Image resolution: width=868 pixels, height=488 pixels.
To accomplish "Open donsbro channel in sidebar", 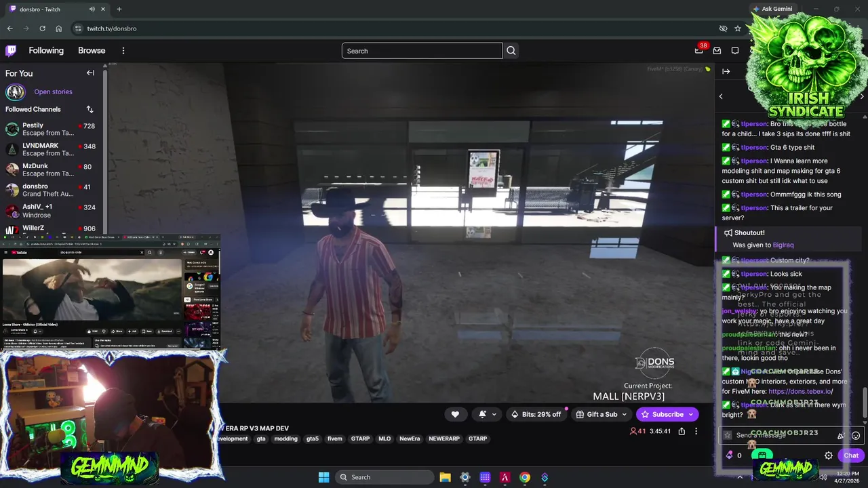I will click(x=51, y=190).
